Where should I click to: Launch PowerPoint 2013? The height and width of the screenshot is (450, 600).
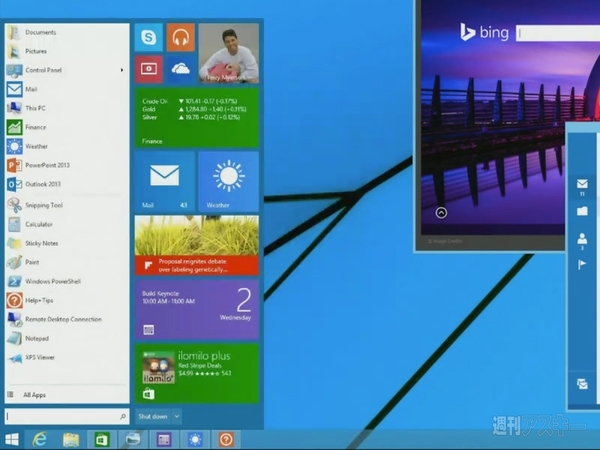click(x=67, y=165)
